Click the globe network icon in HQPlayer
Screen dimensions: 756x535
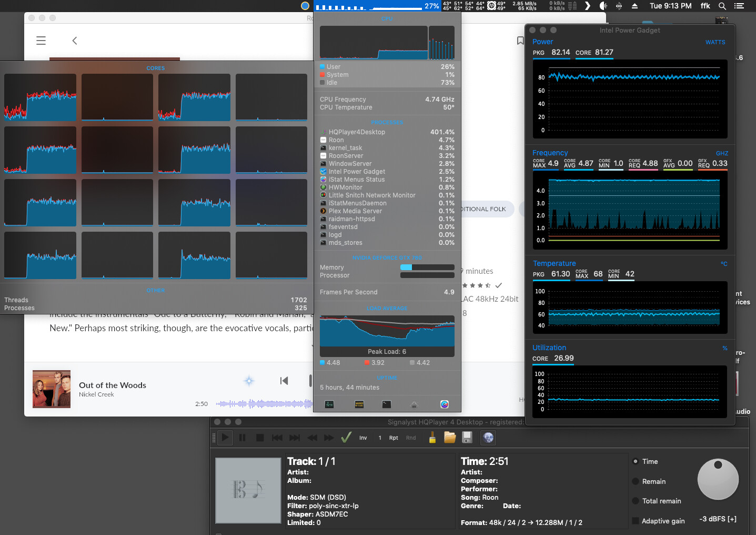pyautogui.click(x=488, y=438)
